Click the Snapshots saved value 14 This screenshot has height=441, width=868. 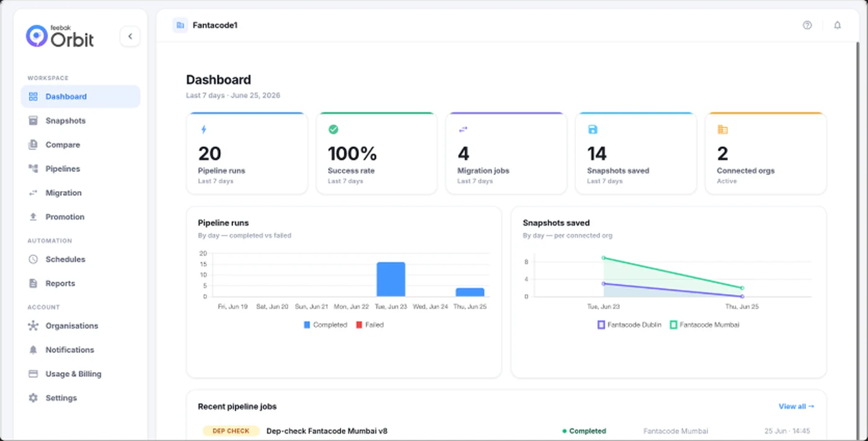596,153
